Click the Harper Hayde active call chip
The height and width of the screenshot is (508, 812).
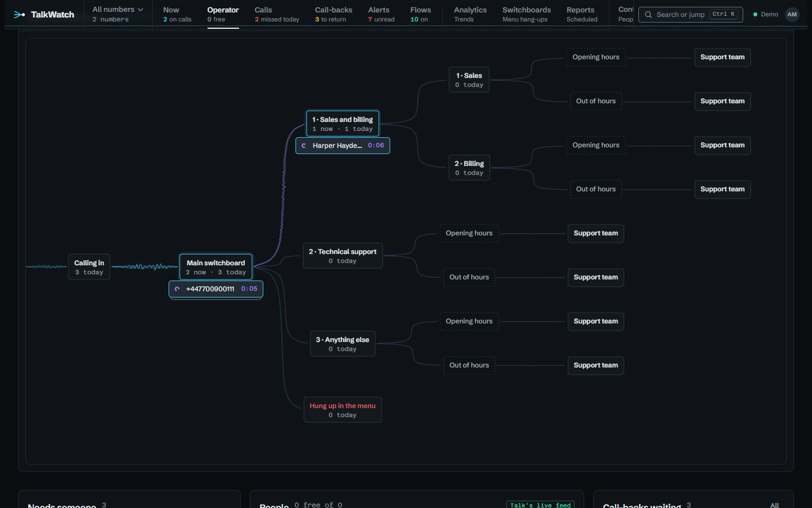pos(342,146)
